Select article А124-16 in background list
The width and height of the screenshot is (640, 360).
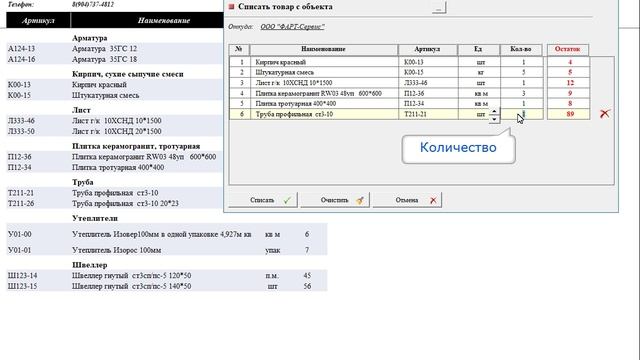(22, 59)
